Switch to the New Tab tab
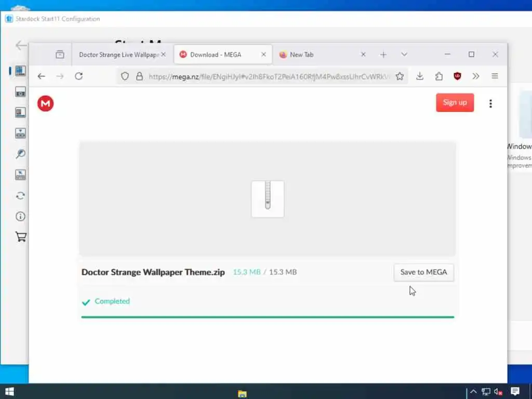The width and height of the screenshot is (532, 399). [302, 55]
